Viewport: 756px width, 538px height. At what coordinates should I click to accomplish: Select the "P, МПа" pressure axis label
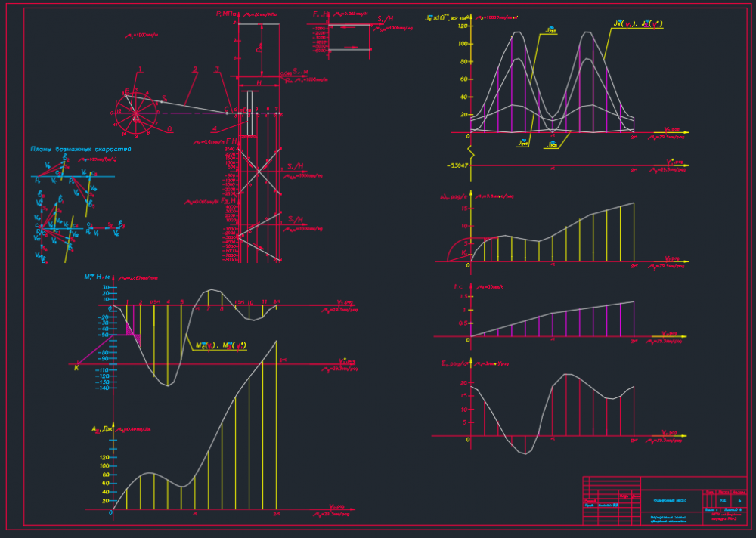click(226, 14)
